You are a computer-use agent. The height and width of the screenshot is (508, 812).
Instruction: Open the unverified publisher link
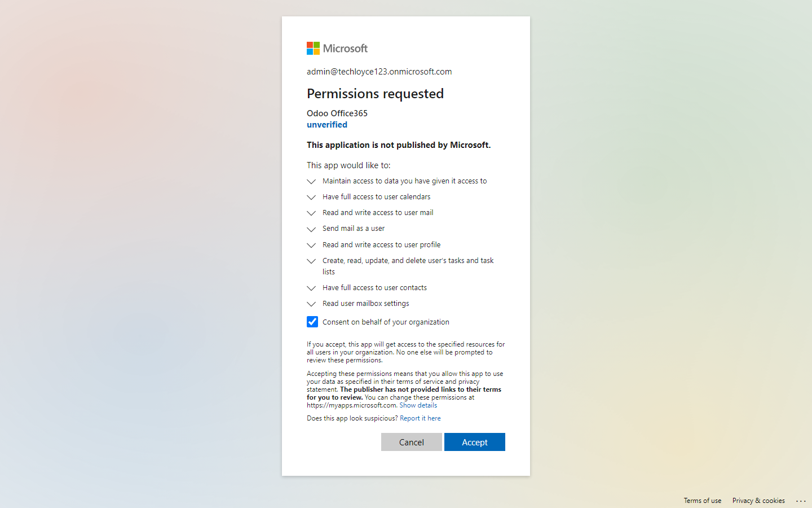327,125
